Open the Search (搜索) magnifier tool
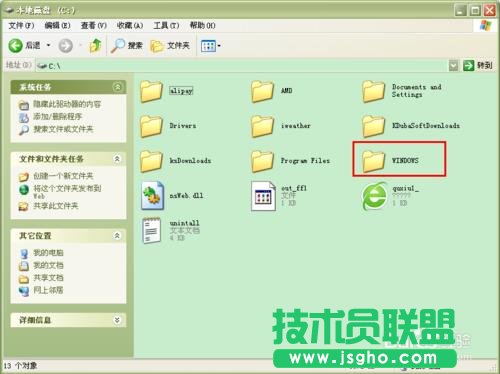Screen dimensions: 500x374 click(x=127, y=45)
